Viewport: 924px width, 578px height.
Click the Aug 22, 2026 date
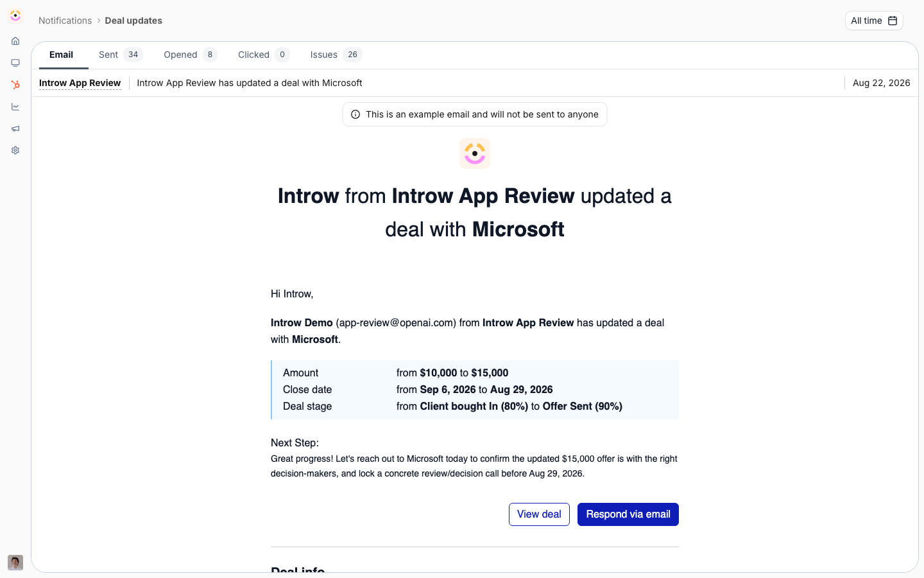882,83
